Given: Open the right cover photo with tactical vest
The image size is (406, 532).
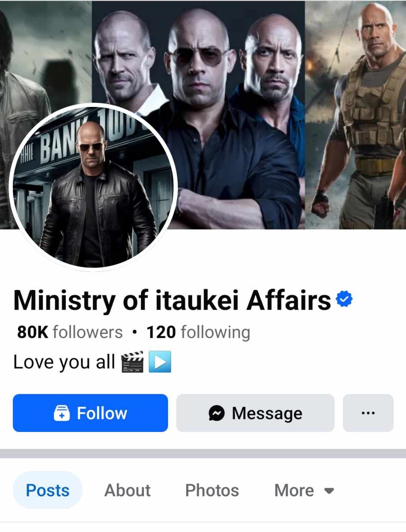Looking at the screenshot, I should 355,115.
